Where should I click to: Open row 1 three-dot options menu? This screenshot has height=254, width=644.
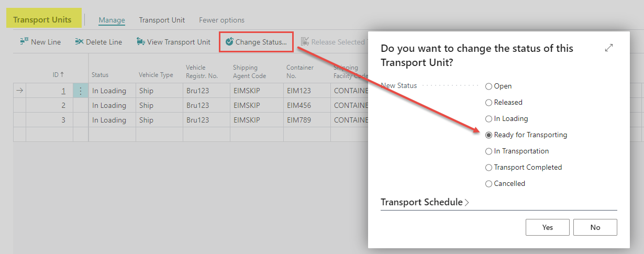81,91
